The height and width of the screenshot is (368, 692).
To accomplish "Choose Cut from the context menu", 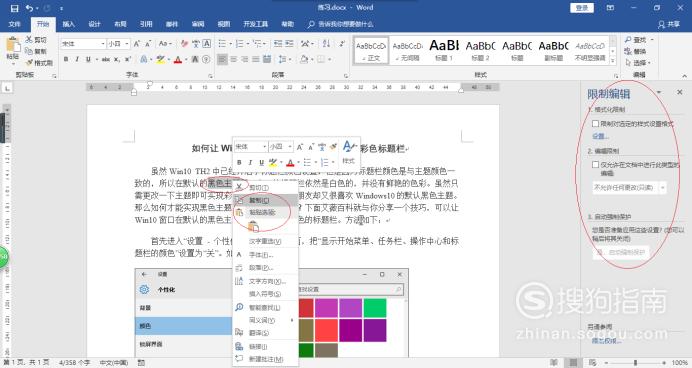I will pos(266,188).
